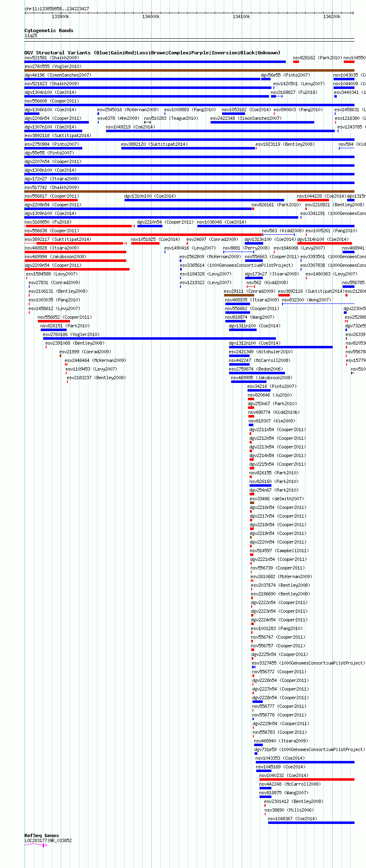This screenshot has width=366, height=868.
Task: Click esv990603 (Pang2010) label
Action: (298, 110)
